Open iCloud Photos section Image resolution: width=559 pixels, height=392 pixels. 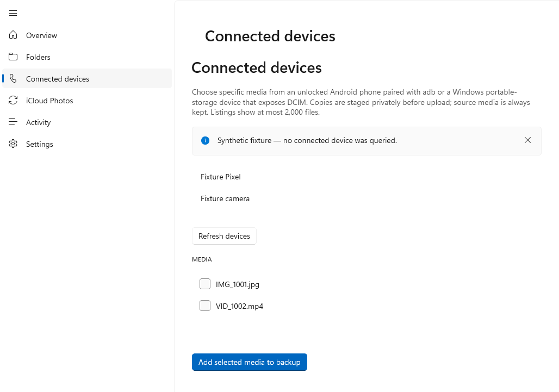pyautogui.click(x=87, y=101)
